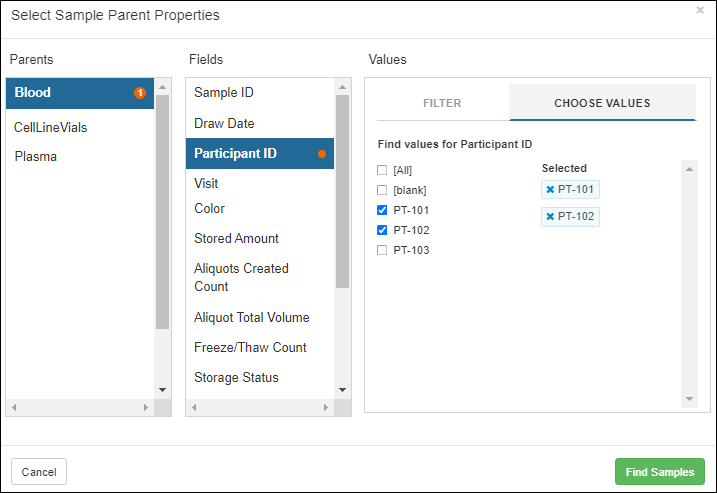Tick the [blank] checkbox
The image size is (717, 493).
[382, 190]
